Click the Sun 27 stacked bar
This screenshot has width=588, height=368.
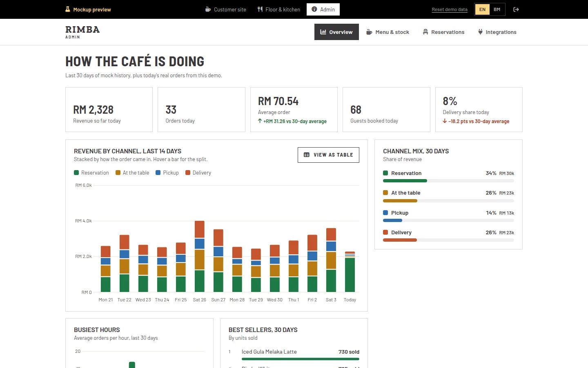coord(218,260)
